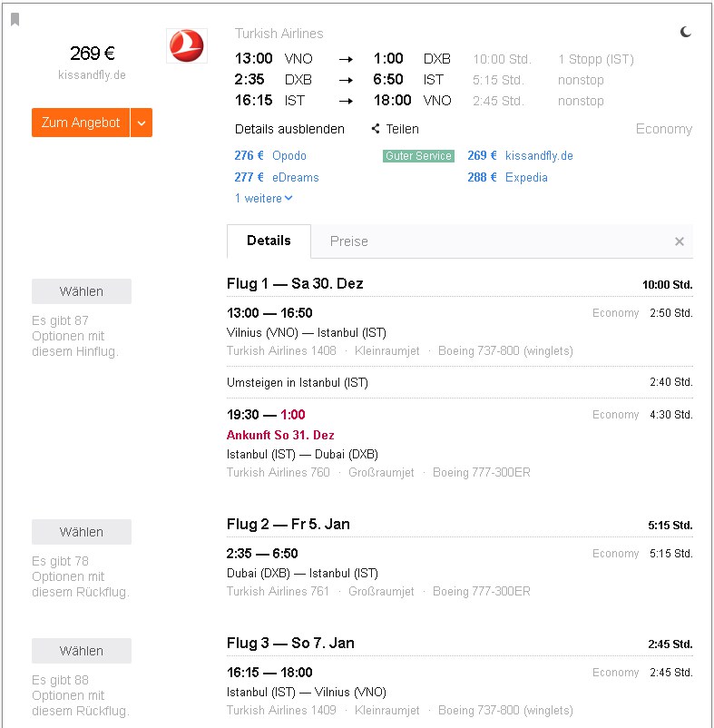This screenshot has width=714, height=728.
Task: Click the Teilen share link
Action: click(x=402, y=129)
